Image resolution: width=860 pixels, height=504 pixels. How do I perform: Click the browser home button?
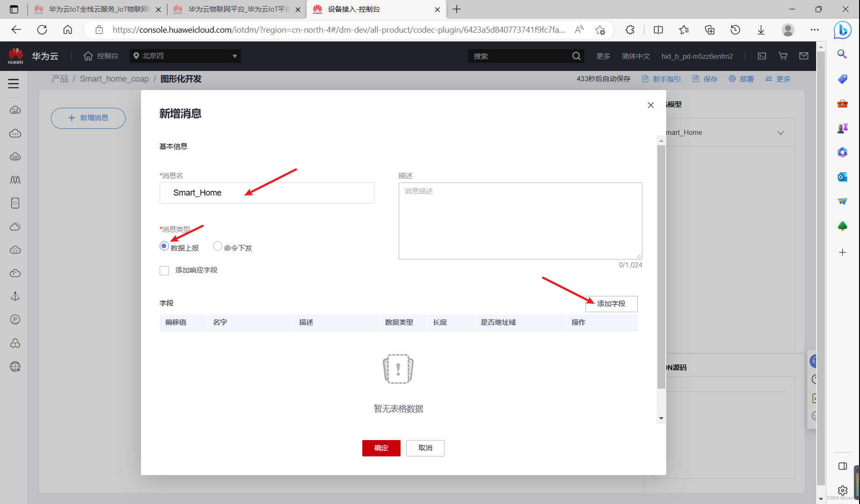[68, 30]
